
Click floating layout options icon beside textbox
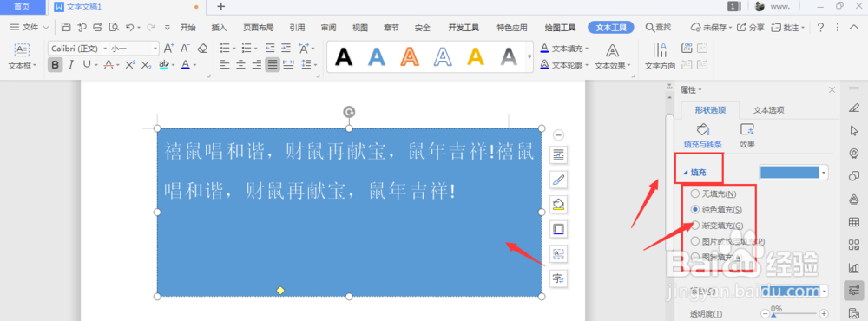pyautogui.click(x=558, y=155)
